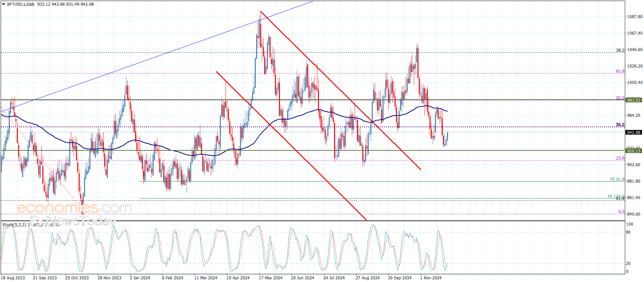Select the XPTUSD.s,Daily symbol title text
The image size is (644, 282).
(21, 4)
